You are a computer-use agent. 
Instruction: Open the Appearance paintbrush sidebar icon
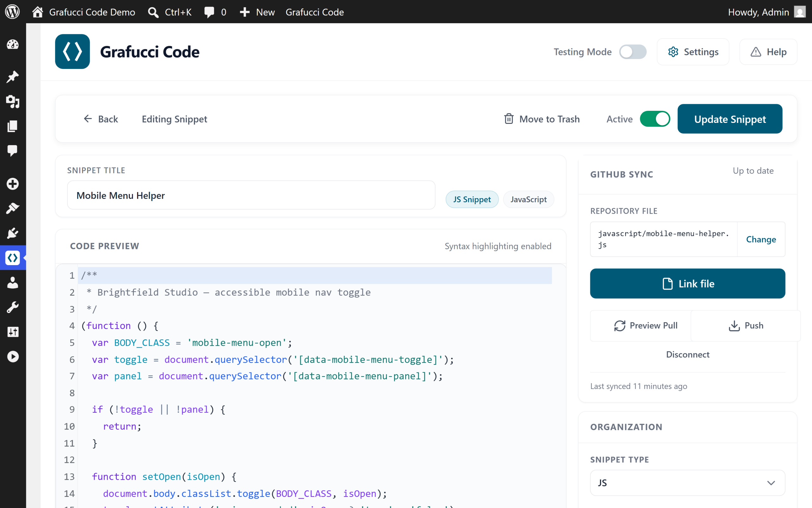[x=13, y=208]
